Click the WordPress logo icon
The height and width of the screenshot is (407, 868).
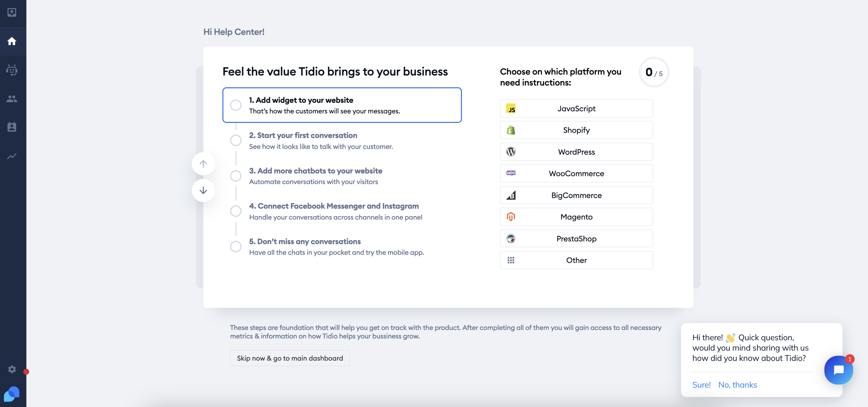[511, 152]
